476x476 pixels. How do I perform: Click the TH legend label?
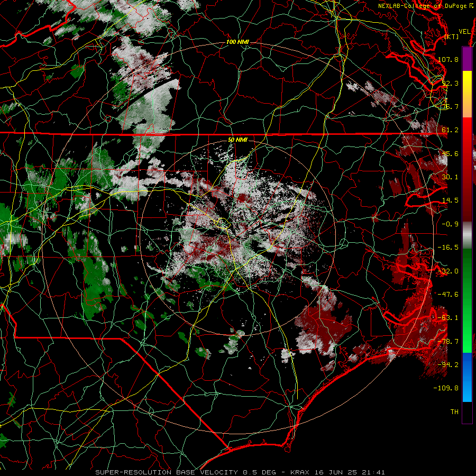tap(454, 412)
